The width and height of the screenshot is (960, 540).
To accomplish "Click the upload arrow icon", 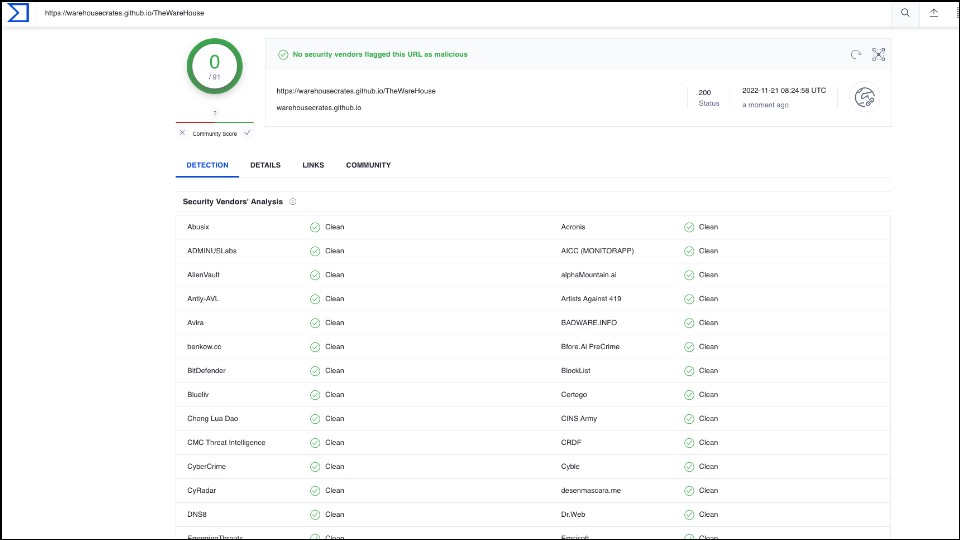I will [x=934, y=13].
